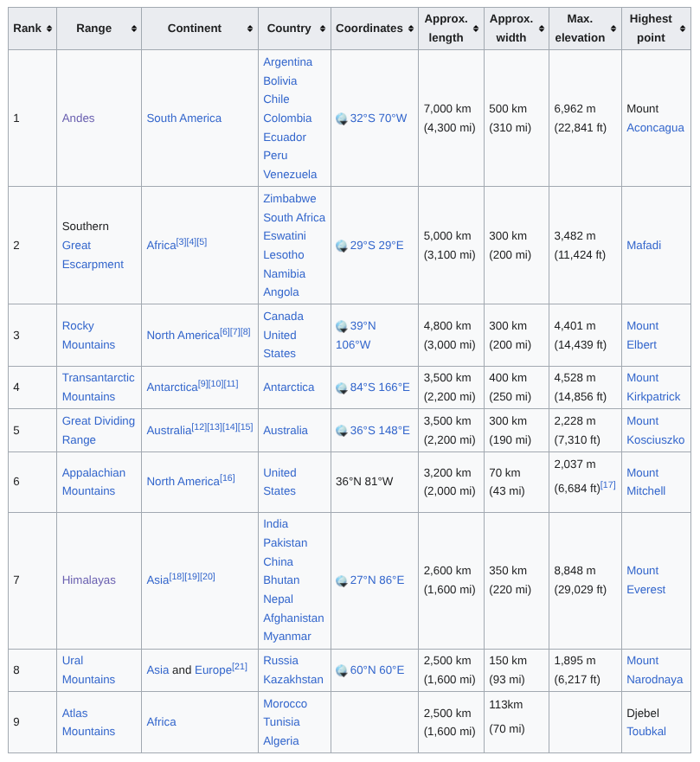Open Kazakhstan country link
Screen dimensions: 700x762
coord(293,680)
